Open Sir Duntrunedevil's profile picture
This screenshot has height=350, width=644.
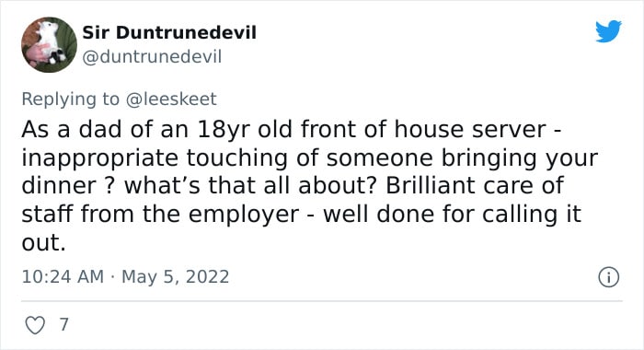tap(49, 44)
